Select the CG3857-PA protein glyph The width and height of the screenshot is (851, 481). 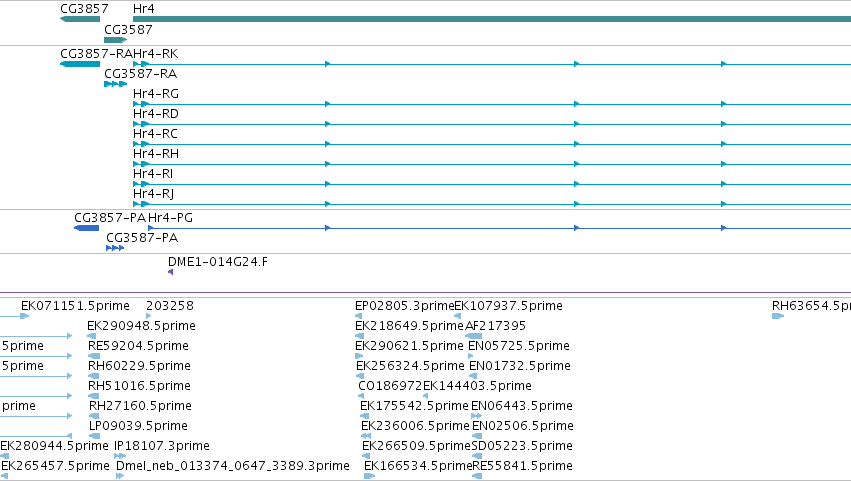pos(86,228)
